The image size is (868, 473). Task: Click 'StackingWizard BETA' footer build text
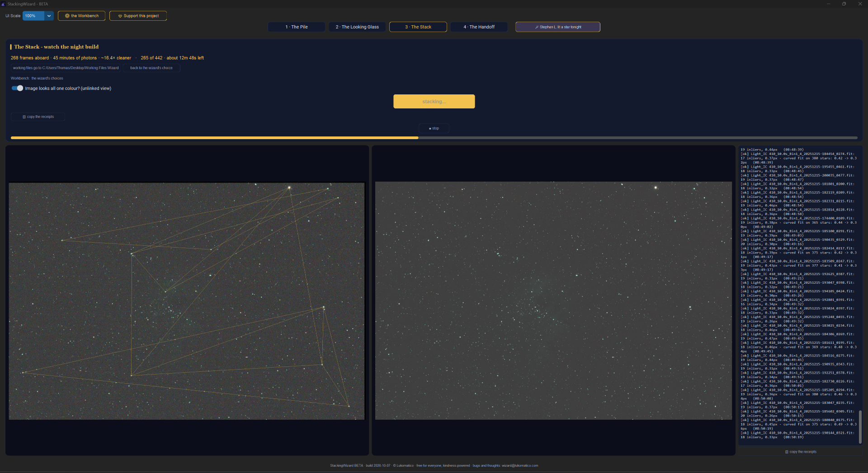click(x=346, y=465)
